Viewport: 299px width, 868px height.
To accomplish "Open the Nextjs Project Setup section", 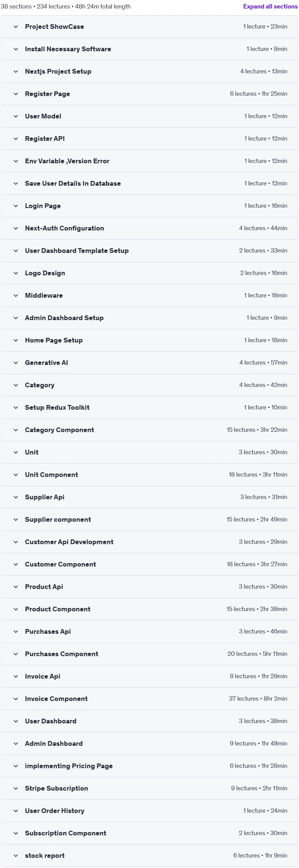I will point(149,72).
